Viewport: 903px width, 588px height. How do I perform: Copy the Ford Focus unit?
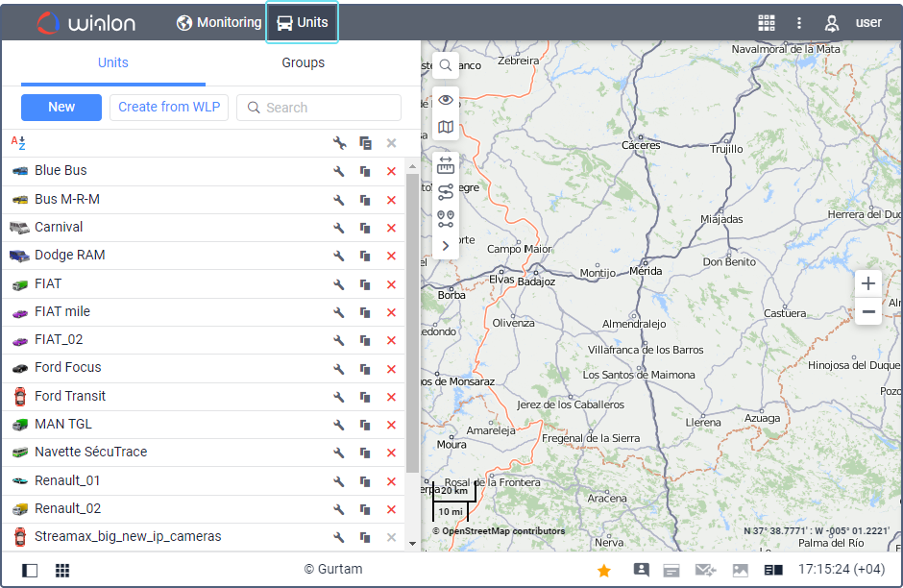click(x=365, y=369)
